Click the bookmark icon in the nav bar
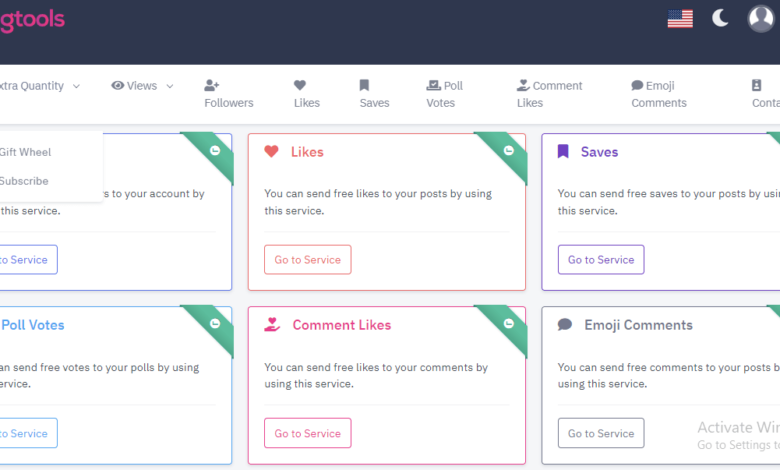The height and width of the screenshot is (470, 780). [x=364, y=85]
